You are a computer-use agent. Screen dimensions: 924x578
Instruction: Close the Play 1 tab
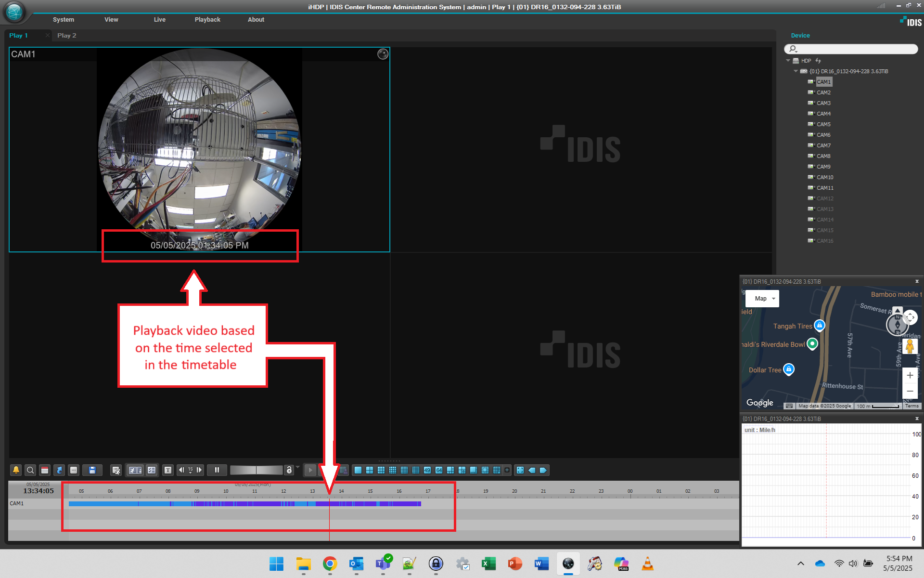[47, 35]
